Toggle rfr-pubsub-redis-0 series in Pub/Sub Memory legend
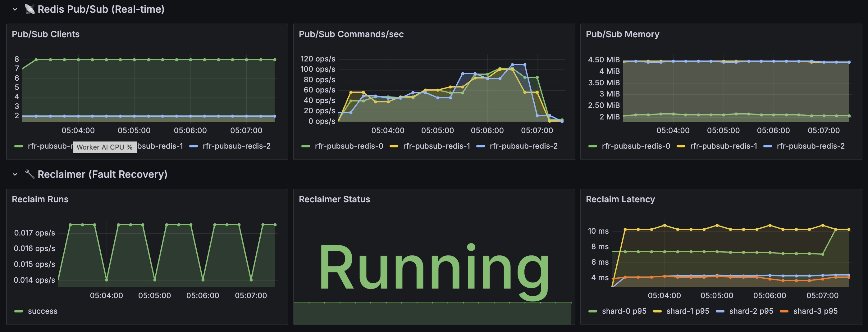The image size is (868, 332). 636,146
